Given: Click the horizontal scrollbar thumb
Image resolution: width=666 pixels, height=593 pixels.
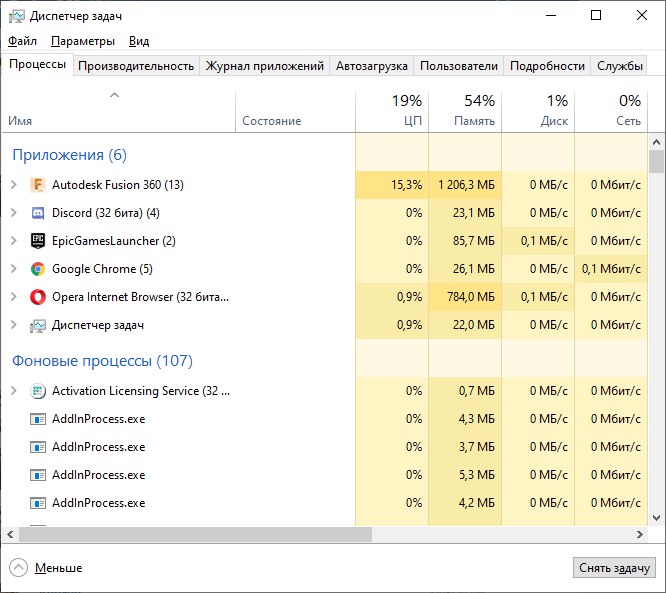Looking at the screenshot, I should click(x=195, y=534).
